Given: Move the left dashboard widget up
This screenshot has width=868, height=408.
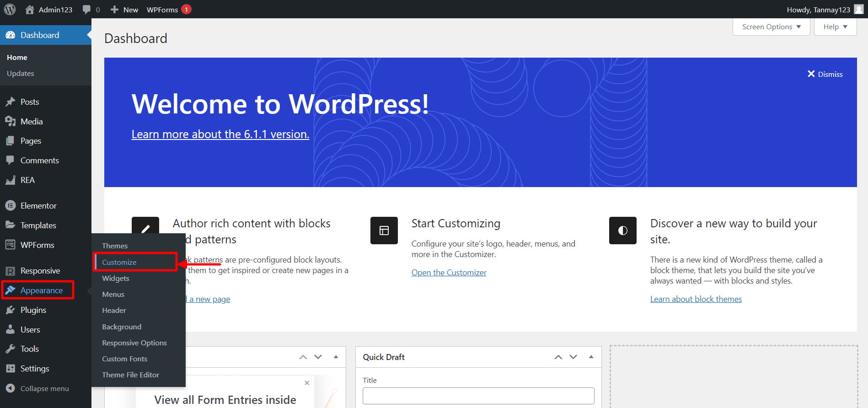Looking at the screenshot, I should (303, 357).
